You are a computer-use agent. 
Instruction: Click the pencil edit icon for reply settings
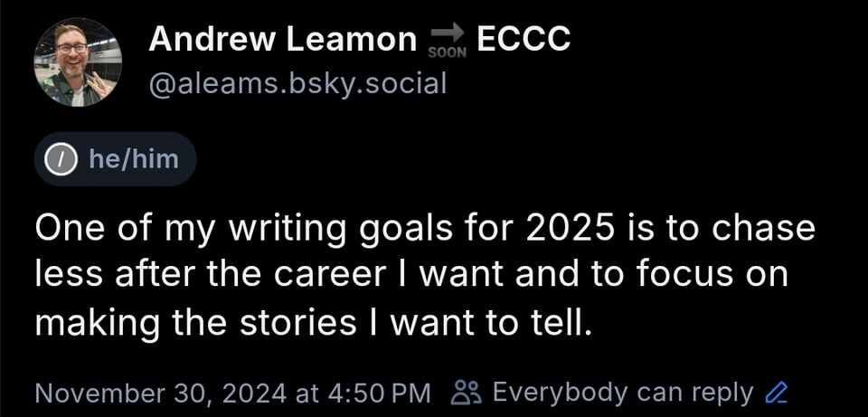777,393
